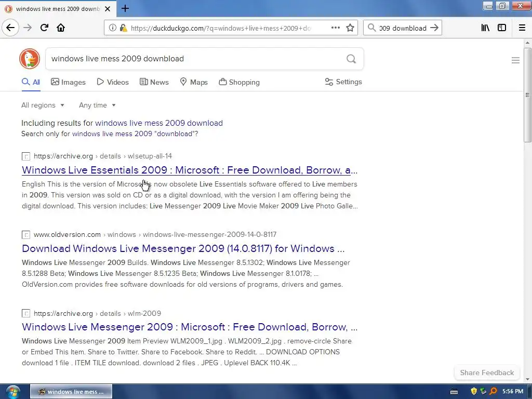Click orange magnifier tray icon
532x399 pixels.
click(494, 392)
